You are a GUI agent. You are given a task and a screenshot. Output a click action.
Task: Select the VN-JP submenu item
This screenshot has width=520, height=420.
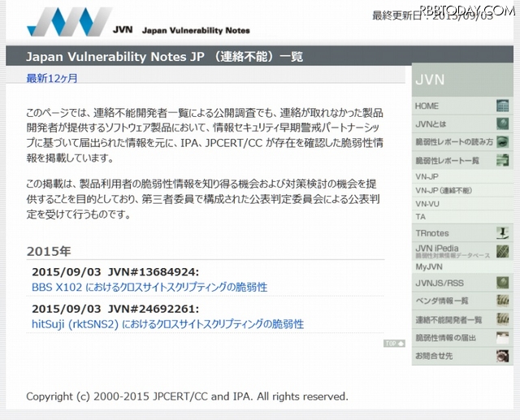click(462, 176)
